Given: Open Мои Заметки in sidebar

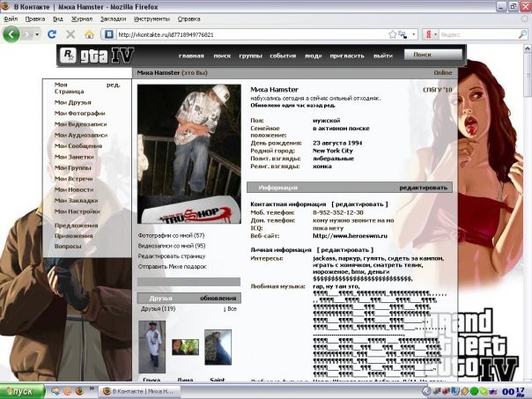Looking at the screenshot, I should coord(74,157).
